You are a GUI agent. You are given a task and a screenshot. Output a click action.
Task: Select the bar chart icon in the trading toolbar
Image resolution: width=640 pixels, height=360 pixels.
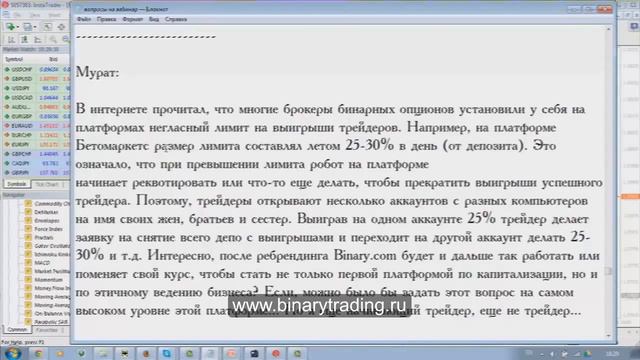(x=11, y=40)
